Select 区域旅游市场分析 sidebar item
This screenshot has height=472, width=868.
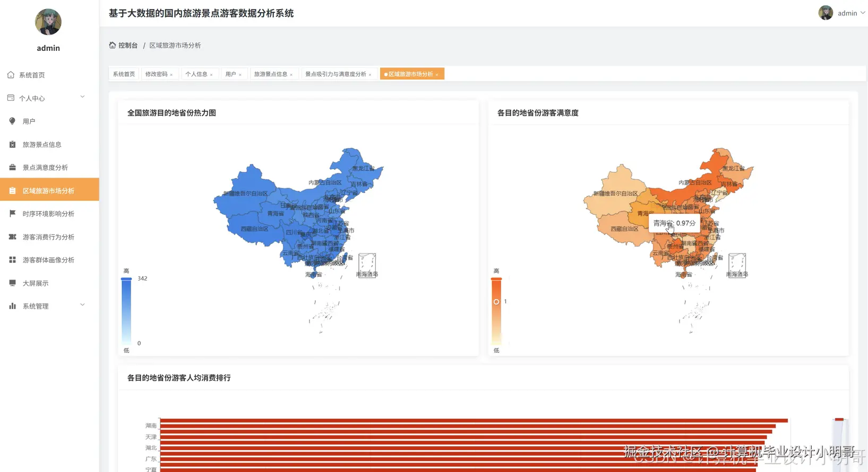(49, 190)
